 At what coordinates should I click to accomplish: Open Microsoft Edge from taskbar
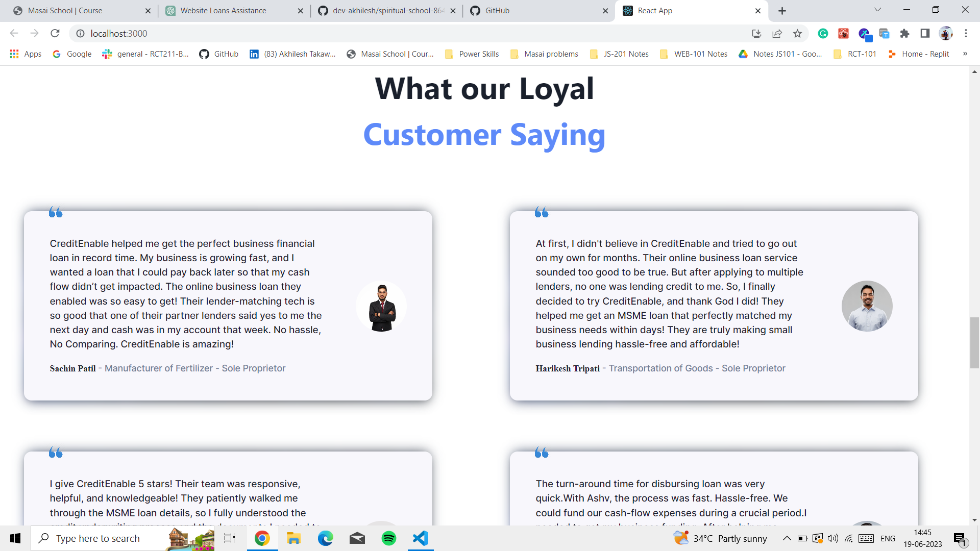(325, 538)
